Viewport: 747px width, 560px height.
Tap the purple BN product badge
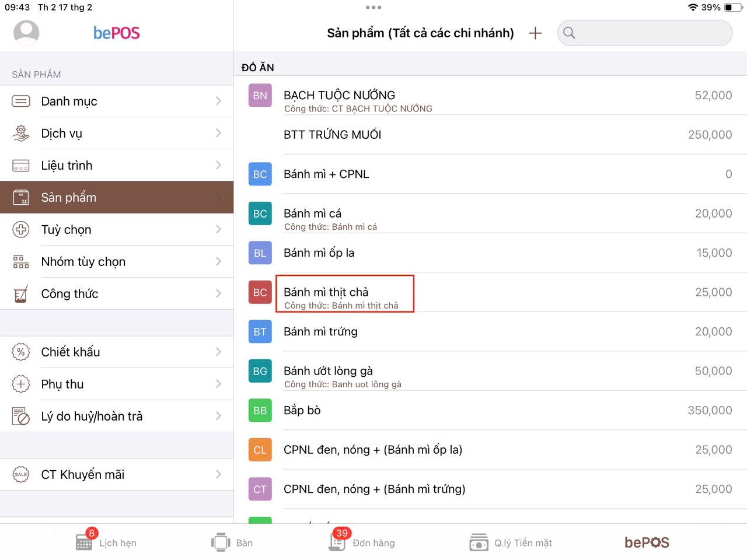click(260, 96)
